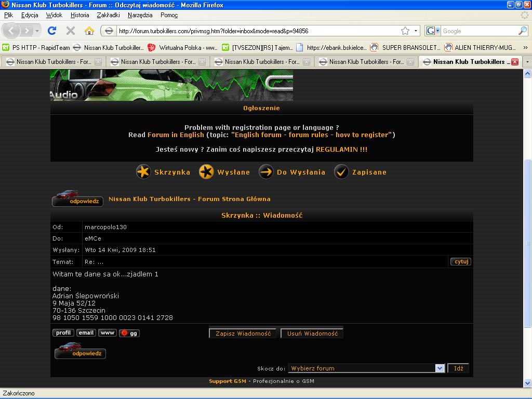
Task: Click the gg messenger contact icon
Action: point(129,333)
